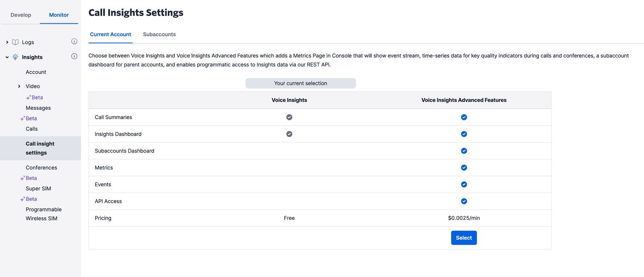Click API Access checkmark in Advanced Features
Screen dimensions: 644x277
coord(464,201)
